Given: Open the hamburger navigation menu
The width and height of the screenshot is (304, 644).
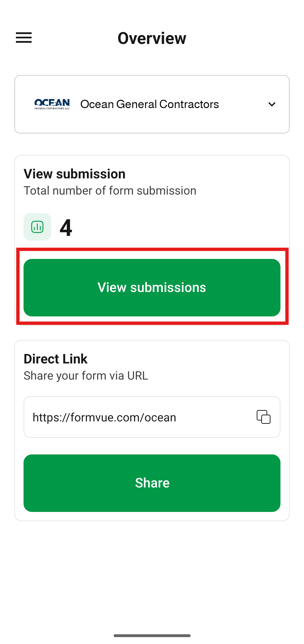Looking at the screenshot, I should point(24,38).
